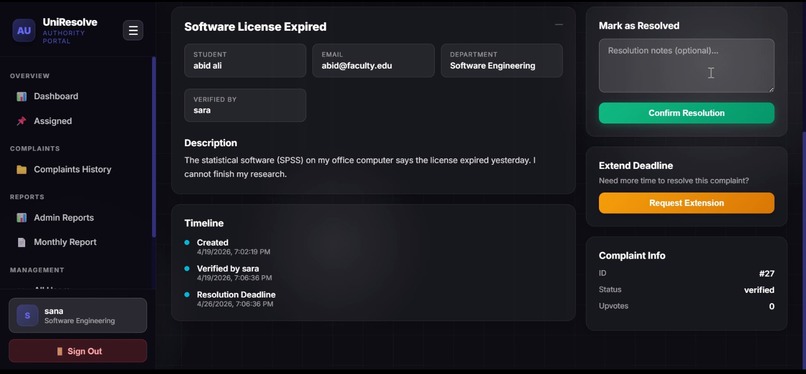
Task: Click the Complaints History folder icon
Action: (21, 169)
